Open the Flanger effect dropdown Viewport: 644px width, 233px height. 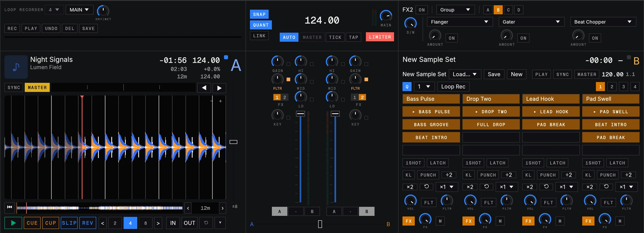pos(459,22)
